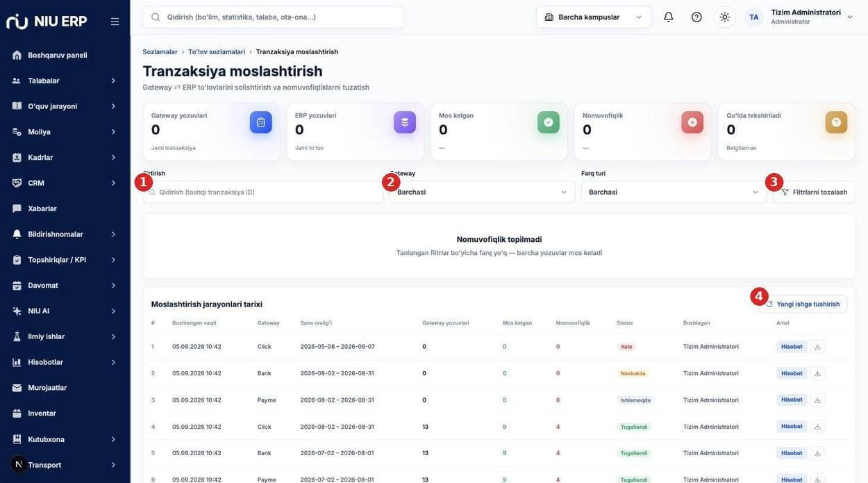868x483 pixels.
Task: Click the ERP yozuvlari card icon
Action: pos(405,122)
